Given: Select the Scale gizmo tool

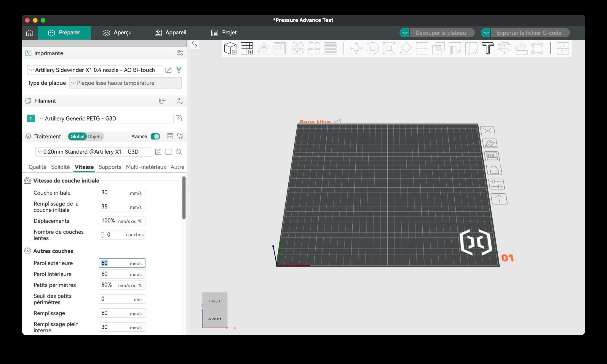Looking at the screenshot, I should pos(389,48).
